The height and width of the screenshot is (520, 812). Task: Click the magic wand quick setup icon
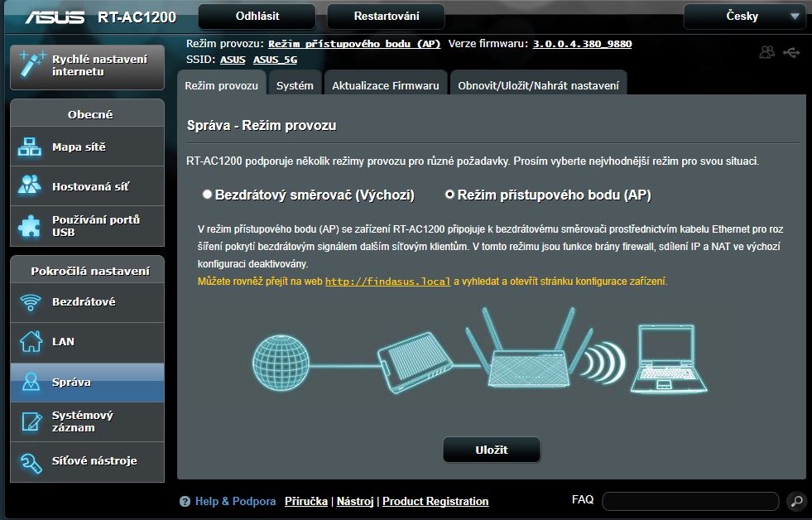tap(31, 65)
